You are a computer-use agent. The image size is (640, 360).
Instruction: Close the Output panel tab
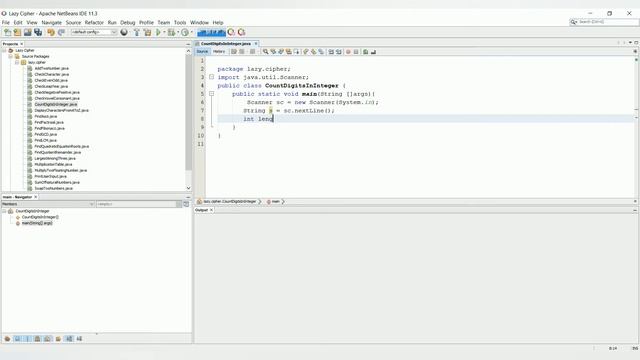(211, 210)
